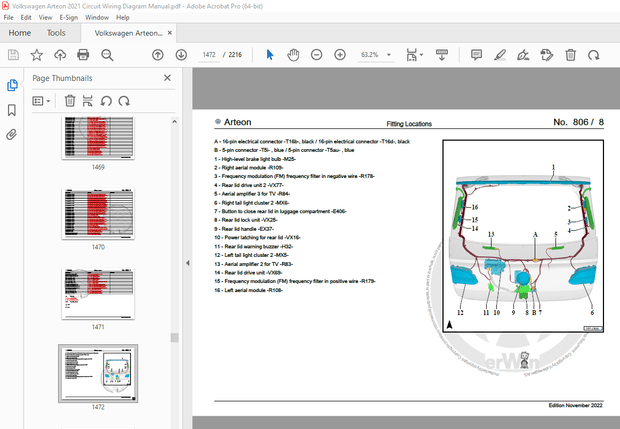Image resolution: width=620 pixels, height=429 pixels.
Task: Zoom in with plus icon
Action: pyautogui.click(x=340, y=55)
